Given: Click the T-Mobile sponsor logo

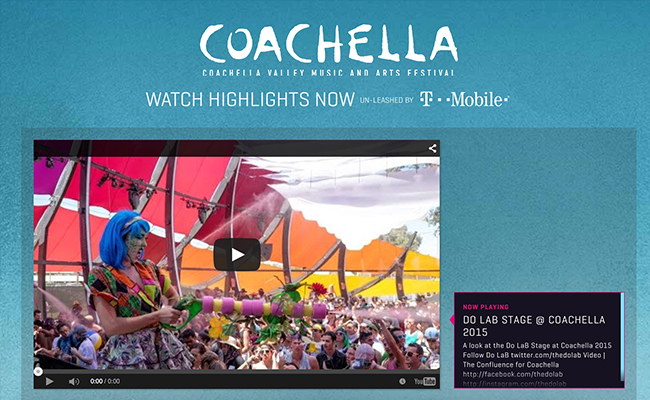Looking at the screenshot, I should tap(464, 99).
